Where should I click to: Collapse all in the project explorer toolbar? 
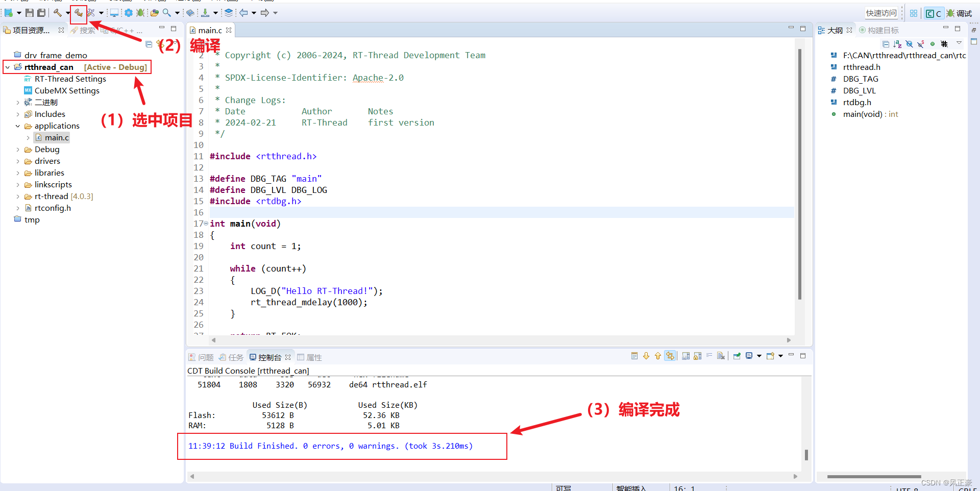coord(149,44)
